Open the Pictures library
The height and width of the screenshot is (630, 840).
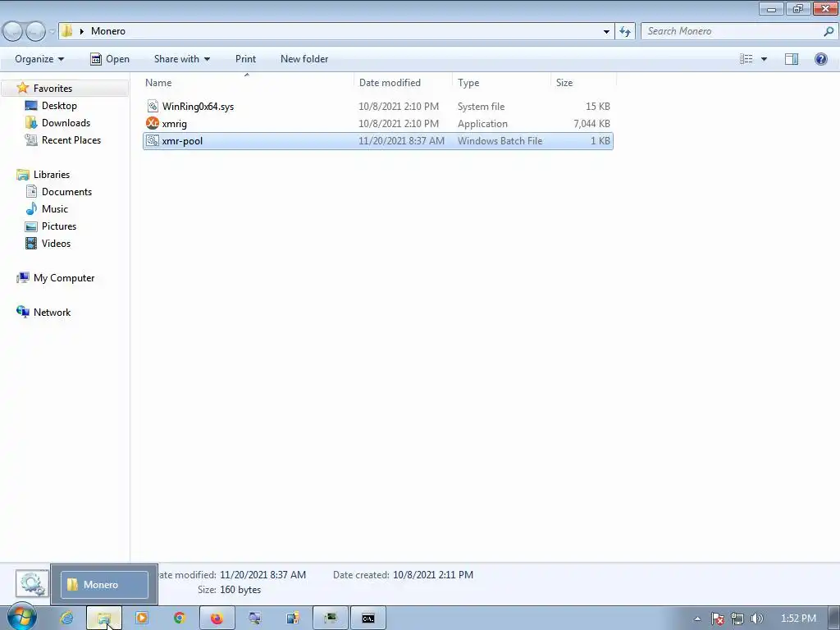(59, 226)
